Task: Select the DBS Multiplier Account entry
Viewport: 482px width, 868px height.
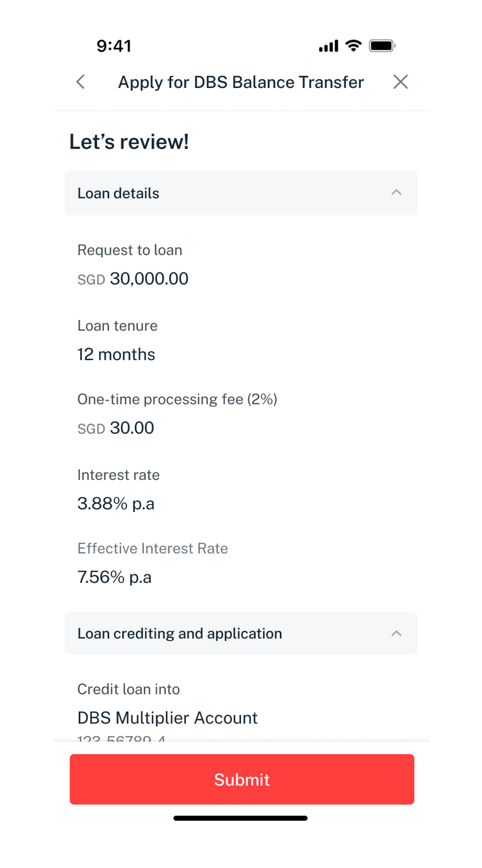Action: [167, 718]
